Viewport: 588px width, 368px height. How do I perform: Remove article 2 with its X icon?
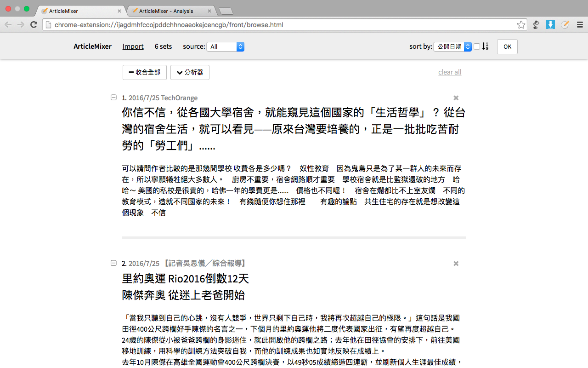[456, 264]
